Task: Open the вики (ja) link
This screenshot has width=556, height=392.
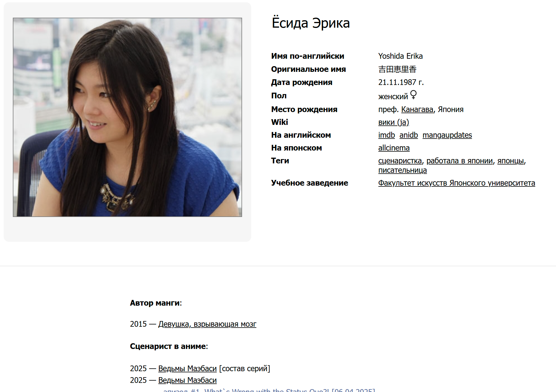Action: tap(393, 122)
